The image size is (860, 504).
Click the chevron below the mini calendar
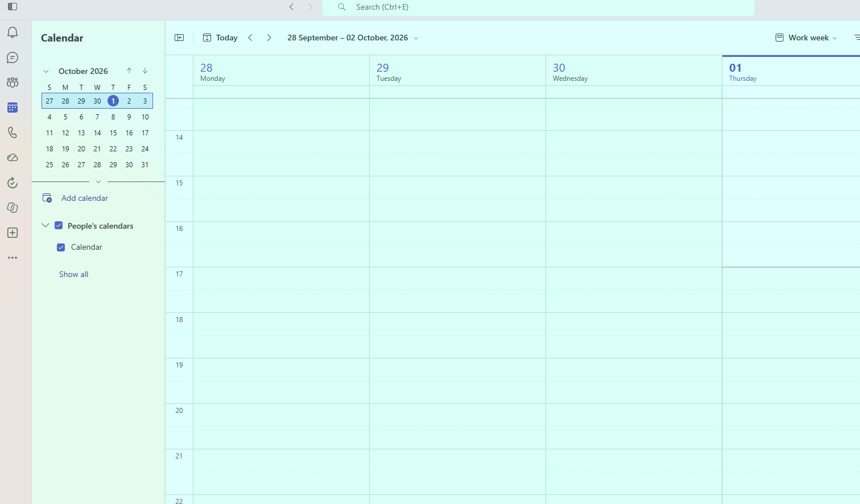click(98, 181)
